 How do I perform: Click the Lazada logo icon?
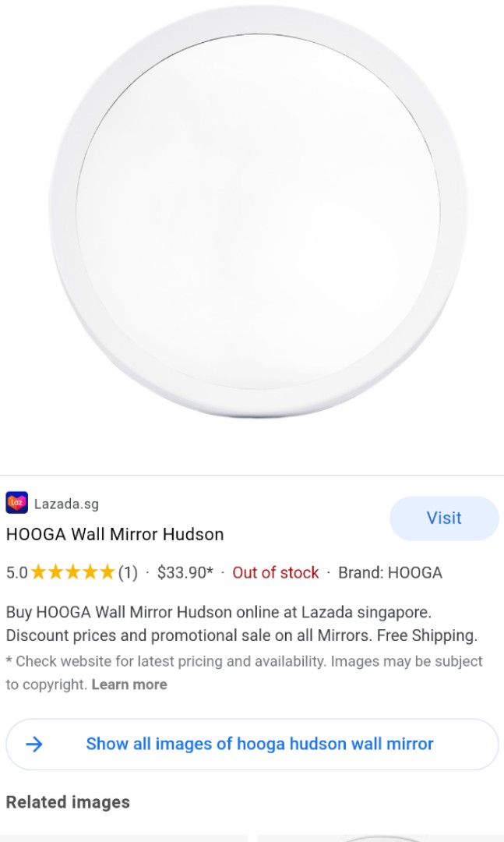(x=16, y=503)
